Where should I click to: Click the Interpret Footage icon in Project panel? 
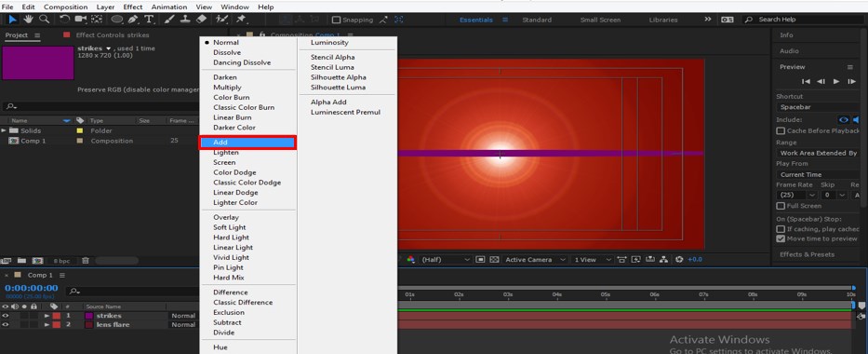[x=7, y=260]
